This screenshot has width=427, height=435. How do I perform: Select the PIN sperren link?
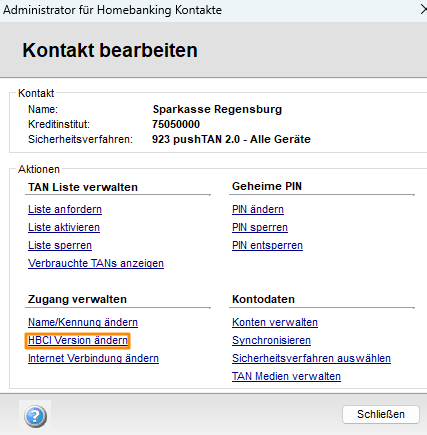(x=260, y=227)
